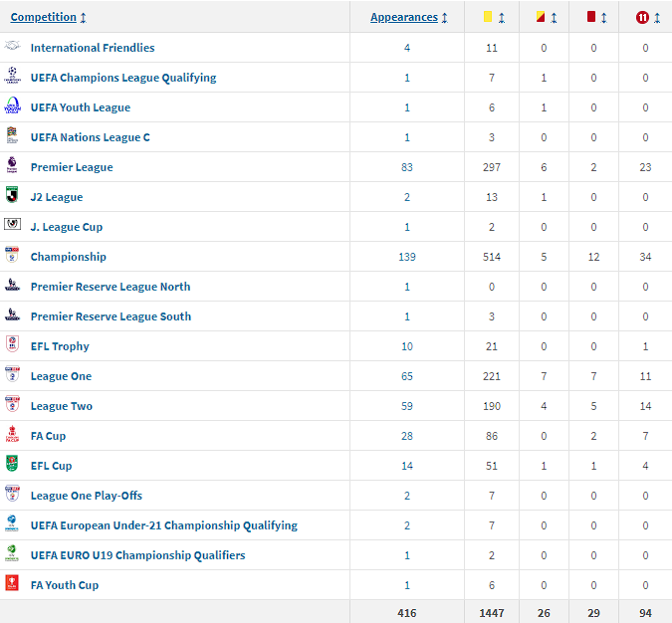
Task: Click the UEFA Champions League Qualifying logo
Action: click(x=12, y=77)
